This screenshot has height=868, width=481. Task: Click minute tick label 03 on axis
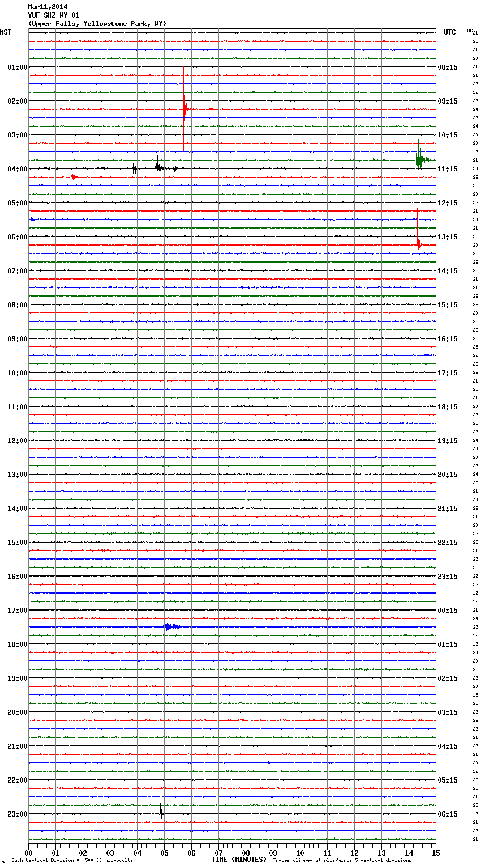pos(110,853)
